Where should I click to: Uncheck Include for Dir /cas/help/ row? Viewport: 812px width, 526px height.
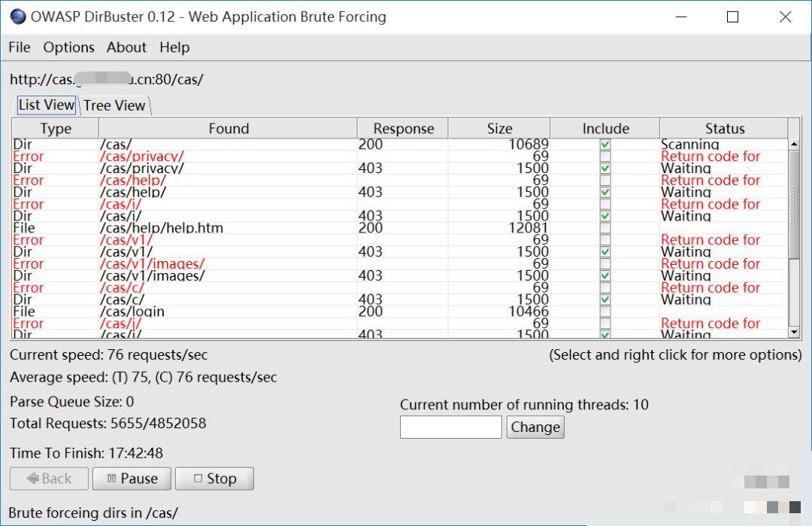point(604,192)
